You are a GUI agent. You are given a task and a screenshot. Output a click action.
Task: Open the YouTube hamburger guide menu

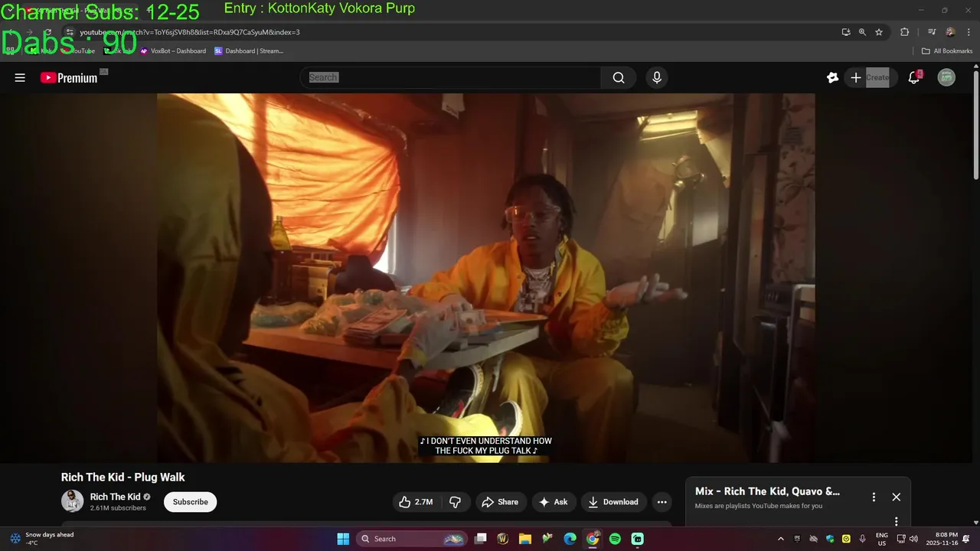coord(20,77)
